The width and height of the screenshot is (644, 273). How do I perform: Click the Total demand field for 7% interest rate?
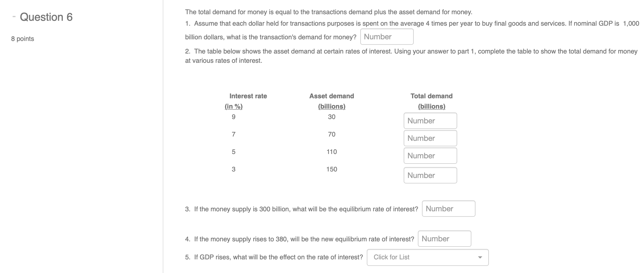click(430, 138)
